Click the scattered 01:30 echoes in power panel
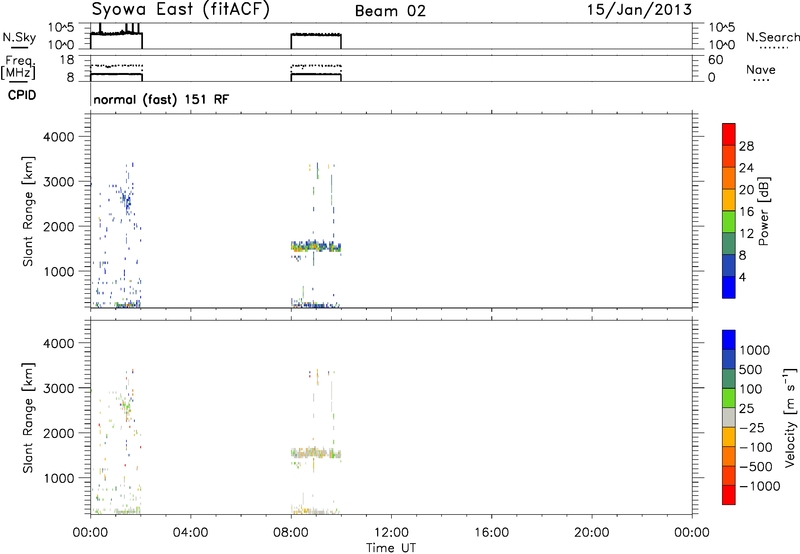 pyautogui.click(x=126, y=199)
